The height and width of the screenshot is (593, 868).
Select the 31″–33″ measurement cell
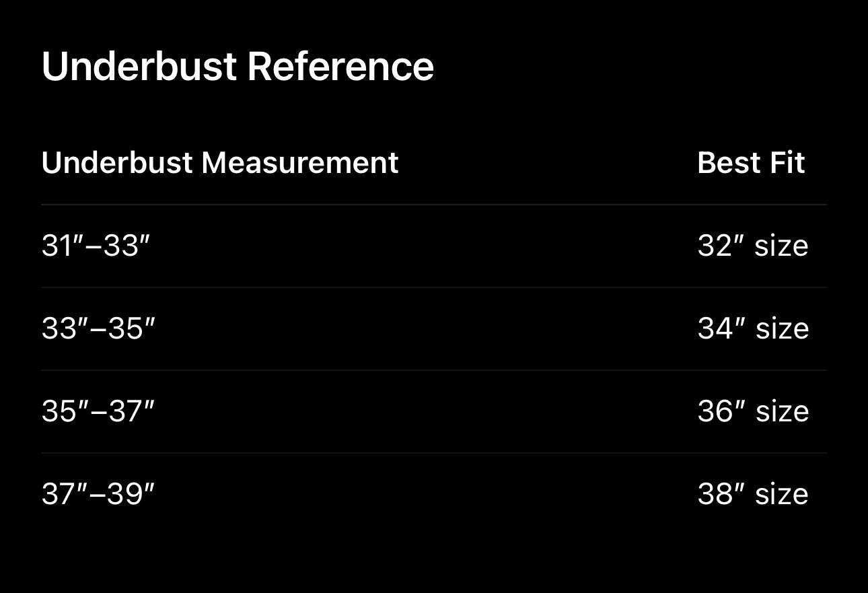point(95,246)
